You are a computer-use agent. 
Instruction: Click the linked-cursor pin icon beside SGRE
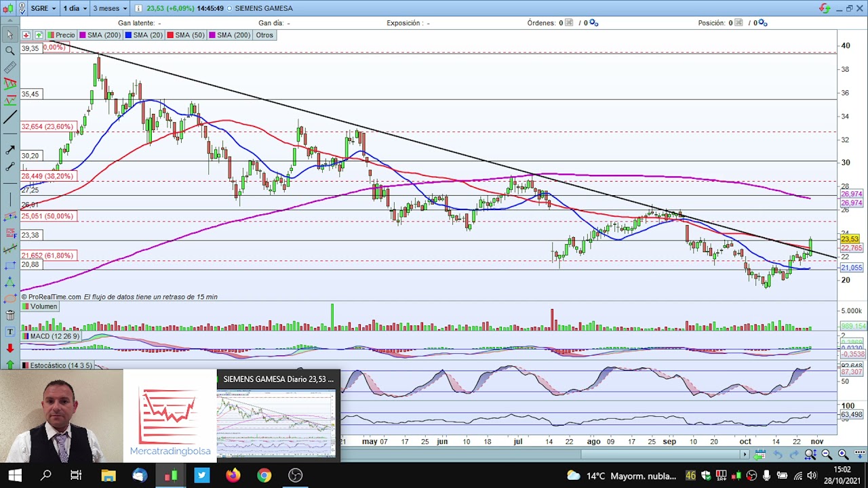pos(22,8)
